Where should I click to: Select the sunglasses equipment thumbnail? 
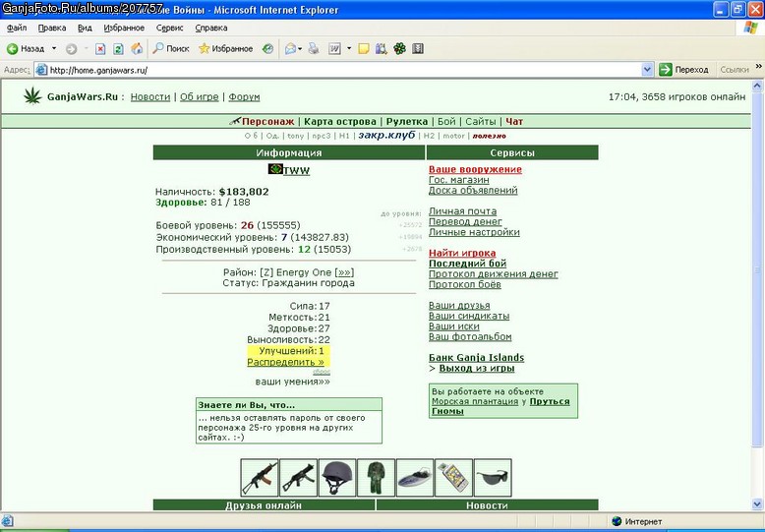[493, 477]
